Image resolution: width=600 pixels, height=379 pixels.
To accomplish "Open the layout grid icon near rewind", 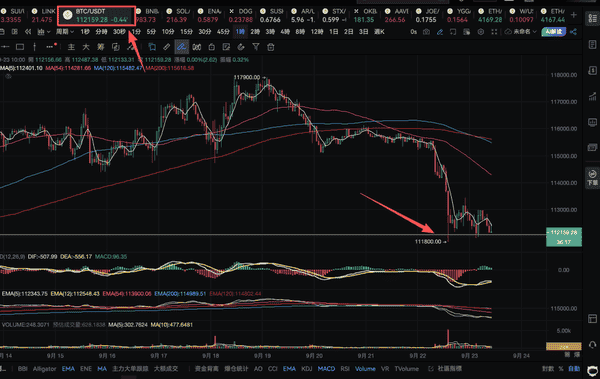I will click(15, 32).
